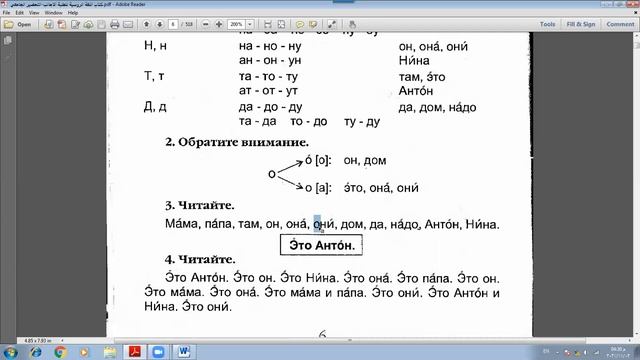Click the Save to cloud icon
640x360 pixels.
click(x=88, y=24)
